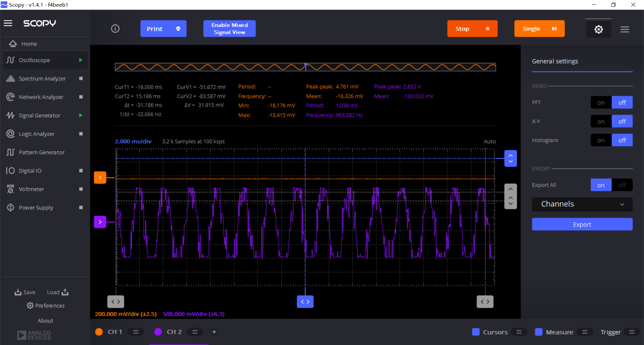Start the Network Analyzer with its square button
The image size is (644, 345).
click(81, 97)
